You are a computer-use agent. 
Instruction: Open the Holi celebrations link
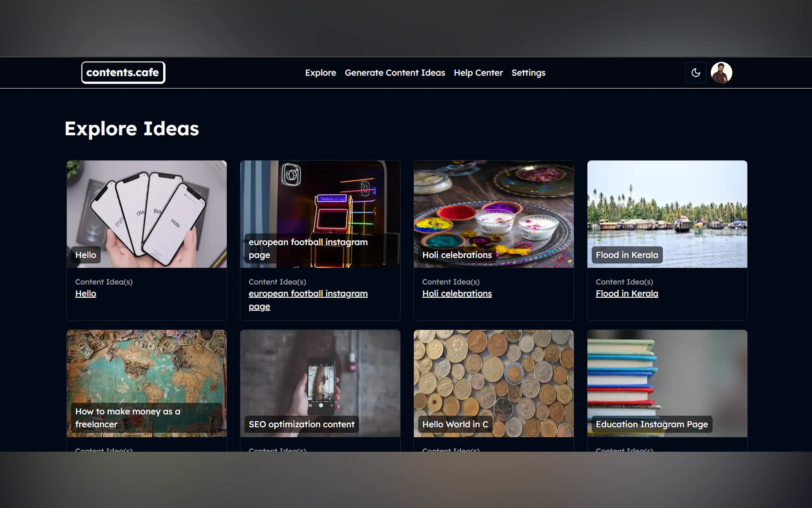[457, 294]
